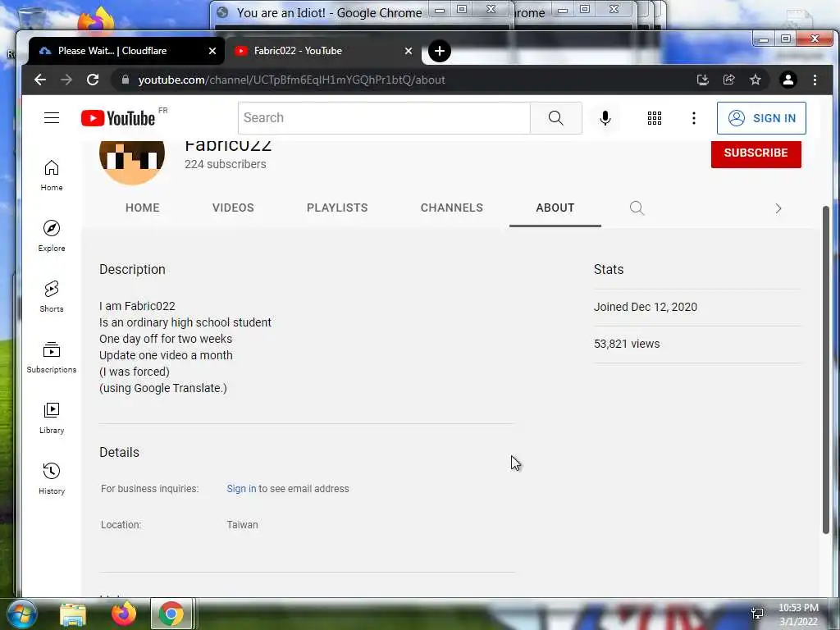The height and width of the screenshot is (630, 840).
Task: Subscribe to the Fabric022 channel
Action: (x=756, y=153)
